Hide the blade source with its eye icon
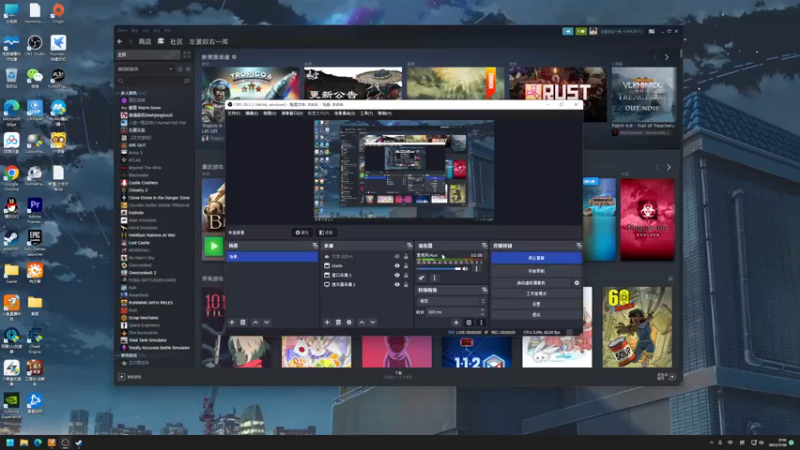The width and height of the screenshot is (800, 450). tap(397, 266)
